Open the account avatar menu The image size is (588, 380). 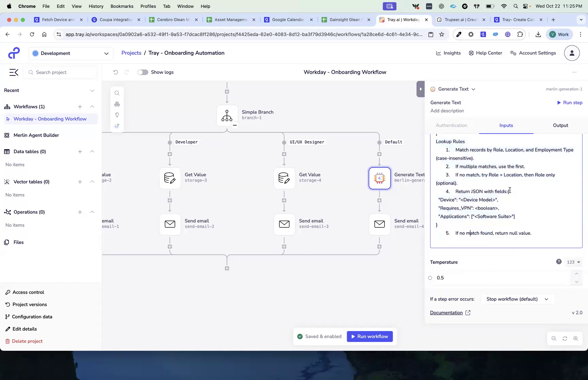pos(572,53)
